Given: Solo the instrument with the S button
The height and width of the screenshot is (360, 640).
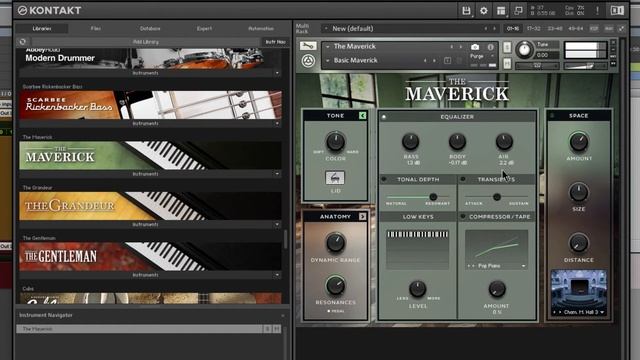Looking at the screenshot, I should coord(507,47).
